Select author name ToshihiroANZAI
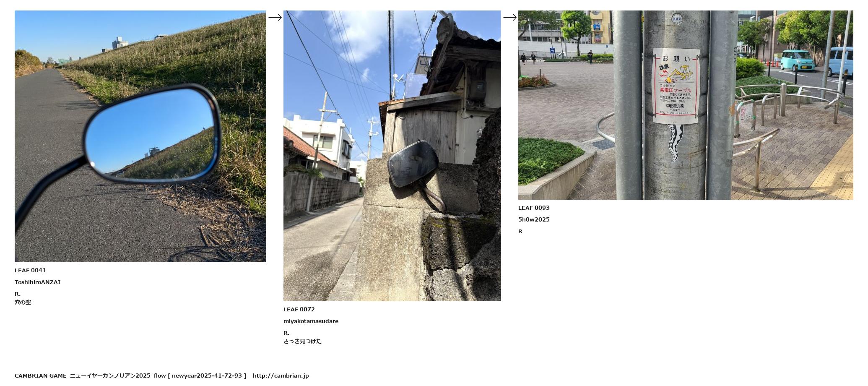This screenshot has height=386, width=868. (38, 282)
